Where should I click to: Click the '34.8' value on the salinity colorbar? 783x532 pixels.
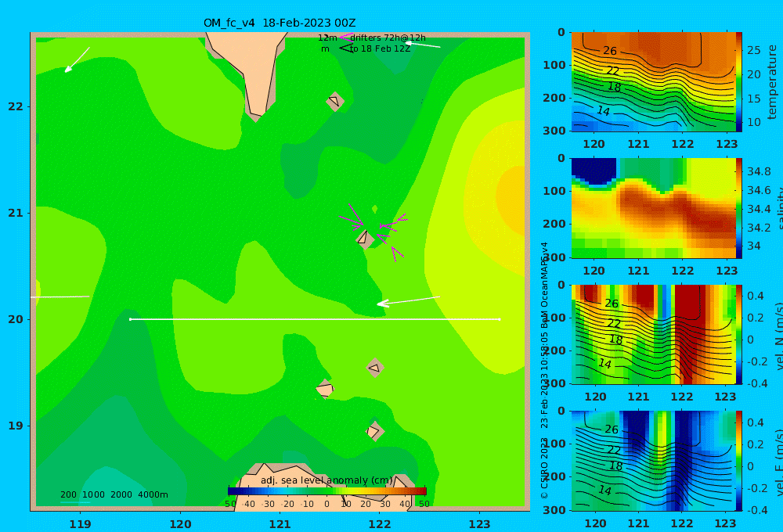759,171
